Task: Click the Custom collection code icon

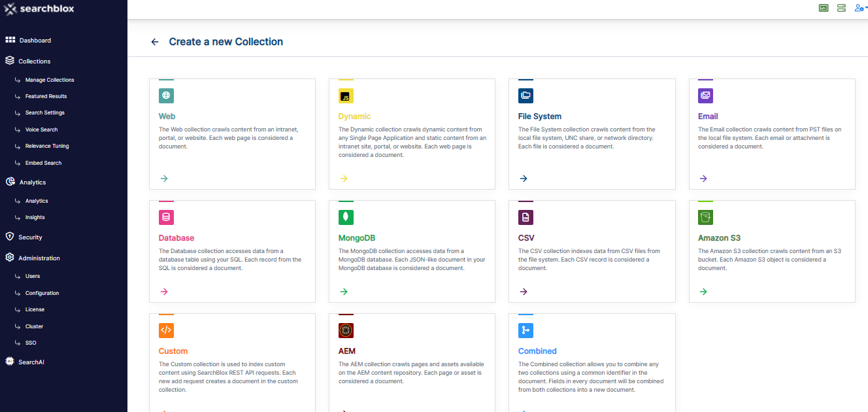Action: click(166, 330)
